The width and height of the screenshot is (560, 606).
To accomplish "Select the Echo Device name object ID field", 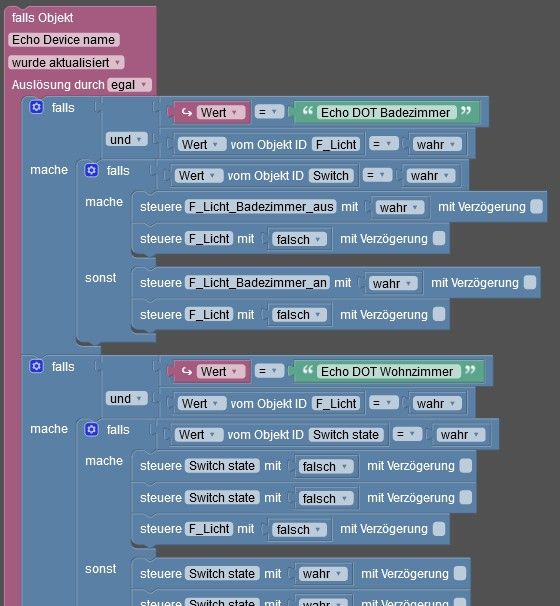I will pos(63,40).
